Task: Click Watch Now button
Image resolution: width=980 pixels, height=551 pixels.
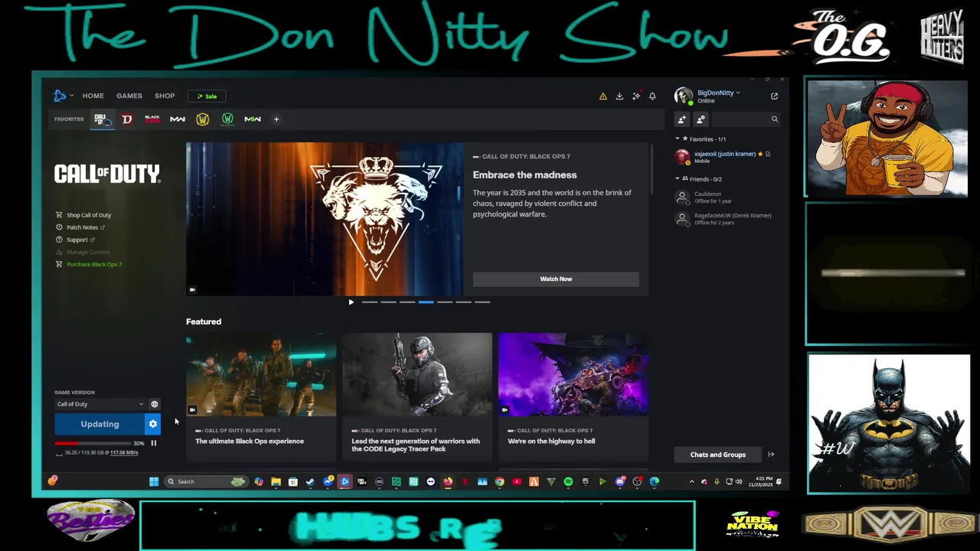Action: 556,279
